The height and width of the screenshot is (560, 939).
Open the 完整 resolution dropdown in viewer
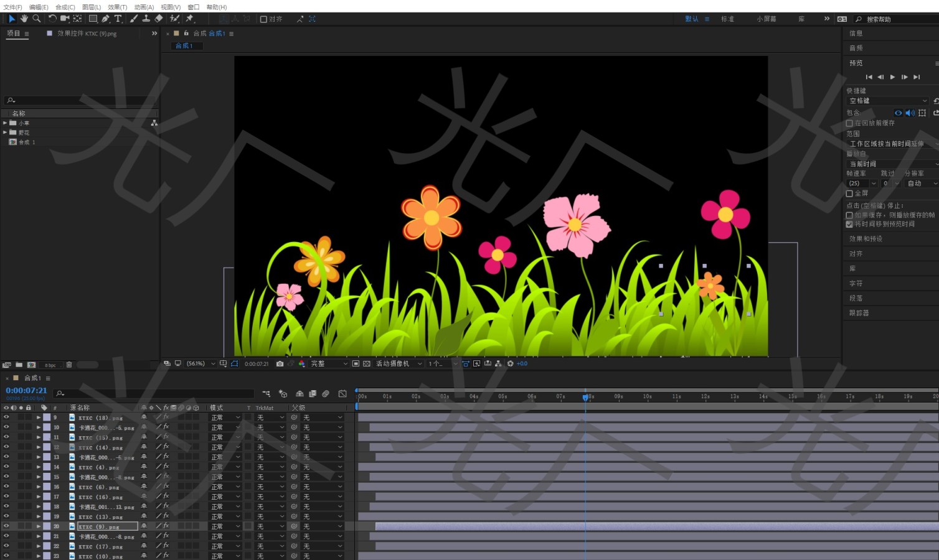coord(329,363)
